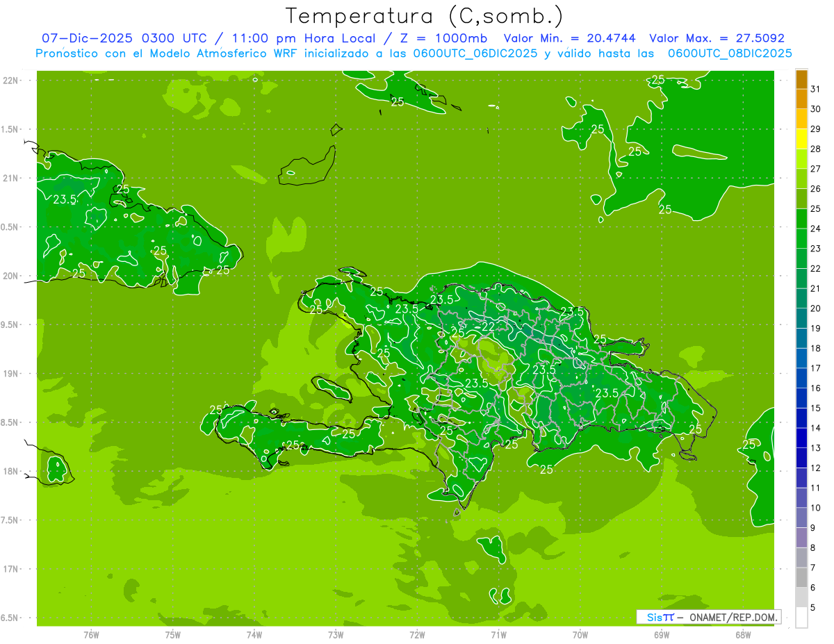Click the color scale label 31
The image size is (834, 644).
[816, 90]
